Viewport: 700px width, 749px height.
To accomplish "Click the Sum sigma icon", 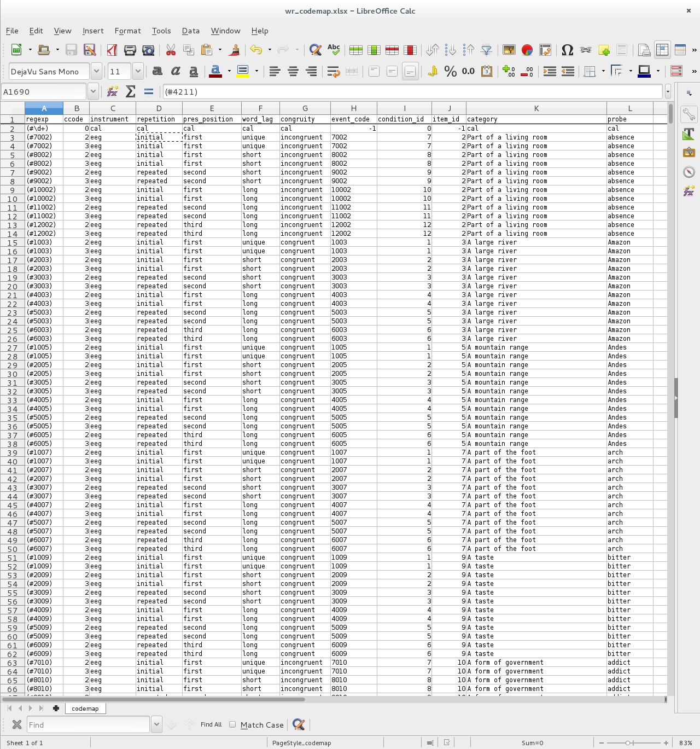I will [x=131, y=91].
